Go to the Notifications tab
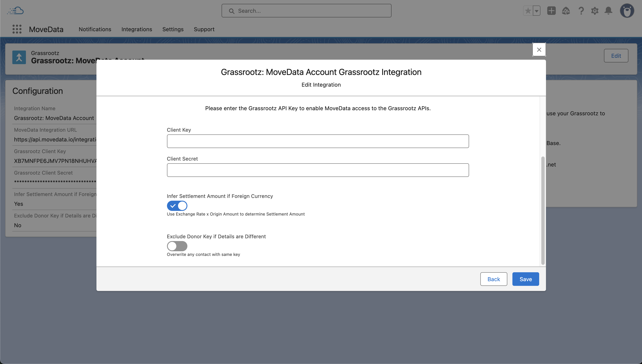Image resolution: width=642 pixels, height=364 pixels. pos(95,29)
